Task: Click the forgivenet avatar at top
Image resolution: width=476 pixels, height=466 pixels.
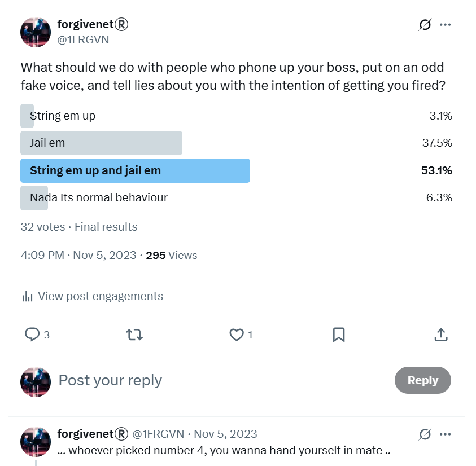Action: [x=36, y=32]
